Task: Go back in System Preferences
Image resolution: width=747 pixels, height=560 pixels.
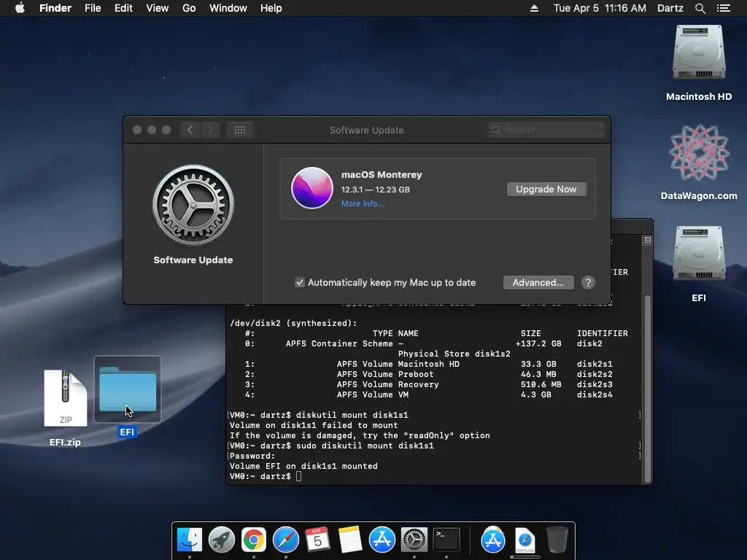Action: click(190, 130)
